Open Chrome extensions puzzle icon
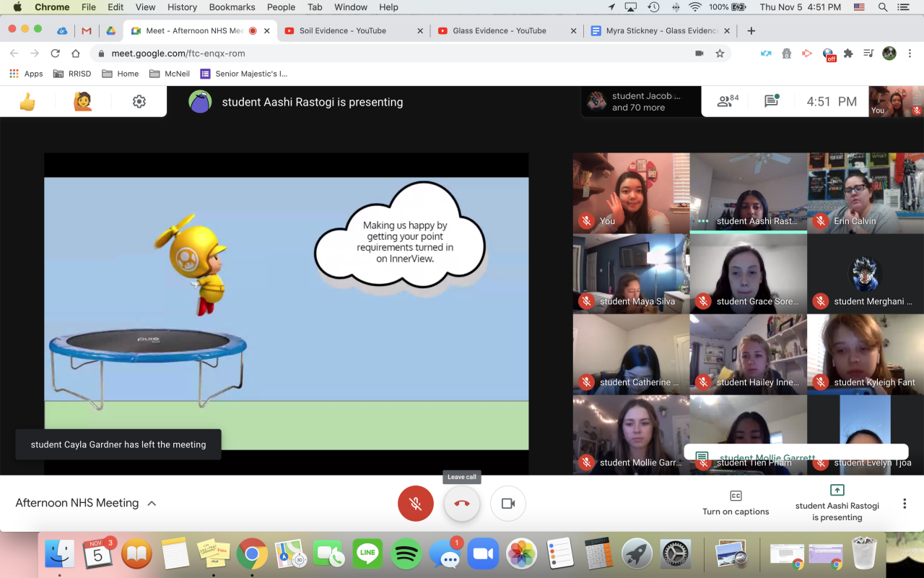 click(x=848, y=53)
